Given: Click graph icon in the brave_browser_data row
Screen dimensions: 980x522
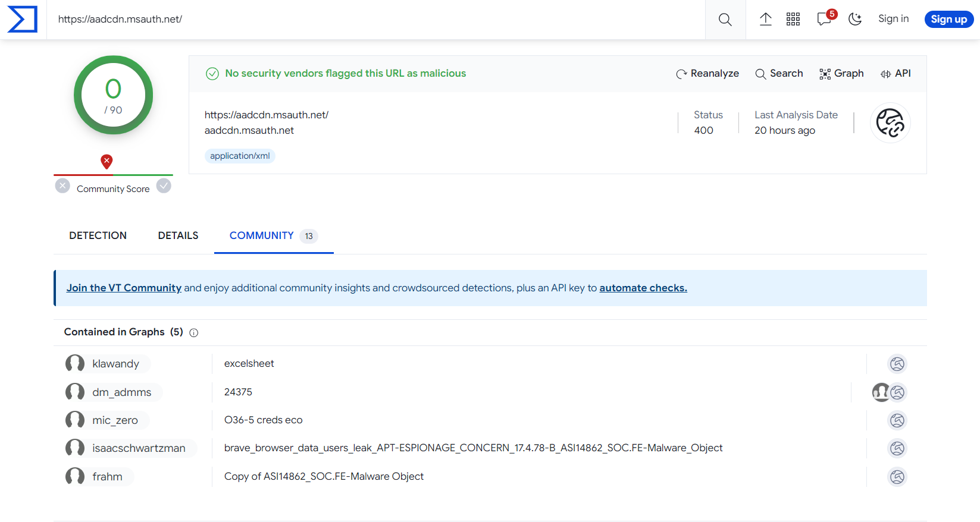Looking at the screenshot, I should tap(897, 448).
